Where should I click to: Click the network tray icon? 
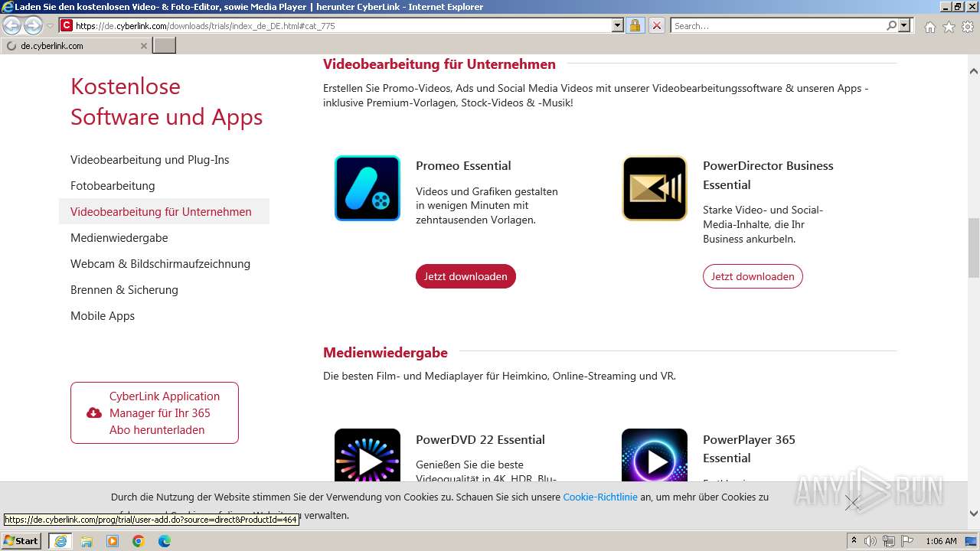[x=889, y=541]
